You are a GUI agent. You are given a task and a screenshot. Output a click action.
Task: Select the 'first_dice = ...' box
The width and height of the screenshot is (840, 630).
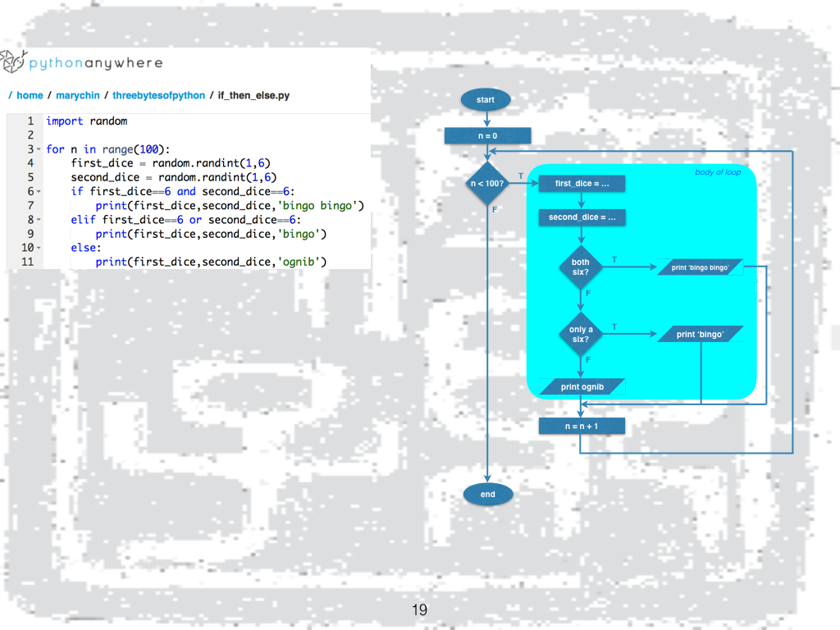[x=582, y=184]
